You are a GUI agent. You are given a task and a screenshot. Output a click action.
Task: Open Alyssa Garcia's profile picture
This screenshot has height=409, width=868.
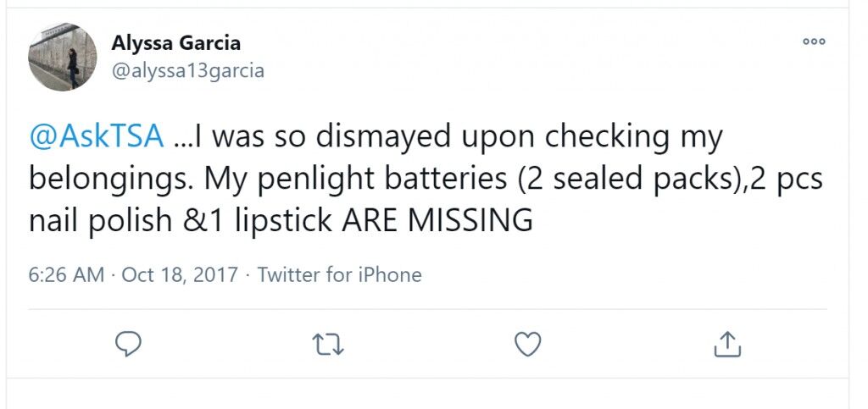63,57
